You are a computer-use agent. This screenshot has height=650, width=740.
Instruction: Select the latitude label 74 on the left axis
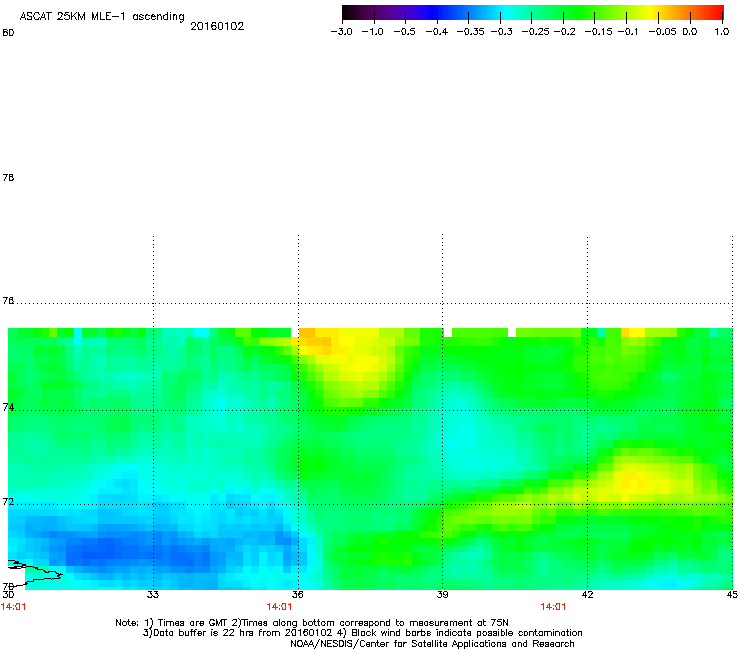pyautogui.click(x=8, y=407)
